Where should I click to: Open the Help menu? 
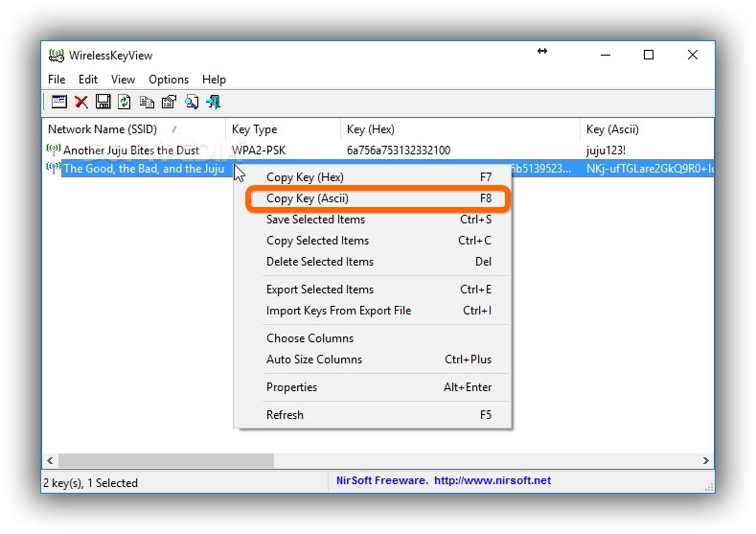coord(214,80)
